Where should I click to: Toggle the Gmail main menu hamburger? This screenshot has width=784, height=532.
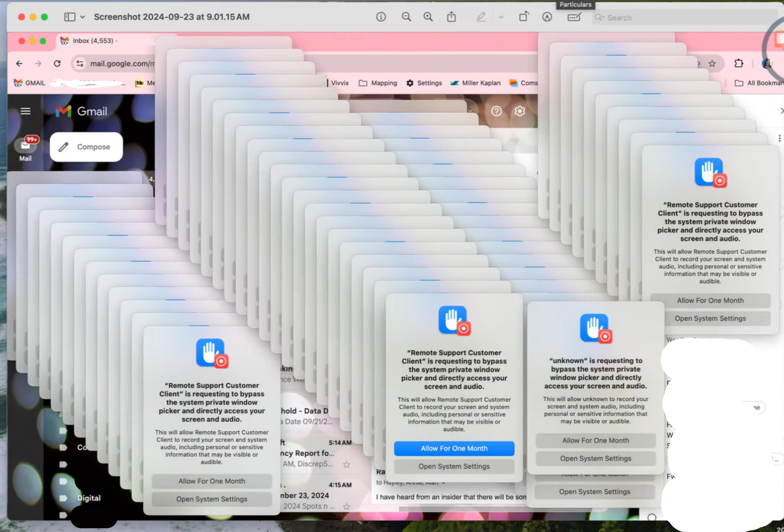pyautogui.click(x=25, y=111)
